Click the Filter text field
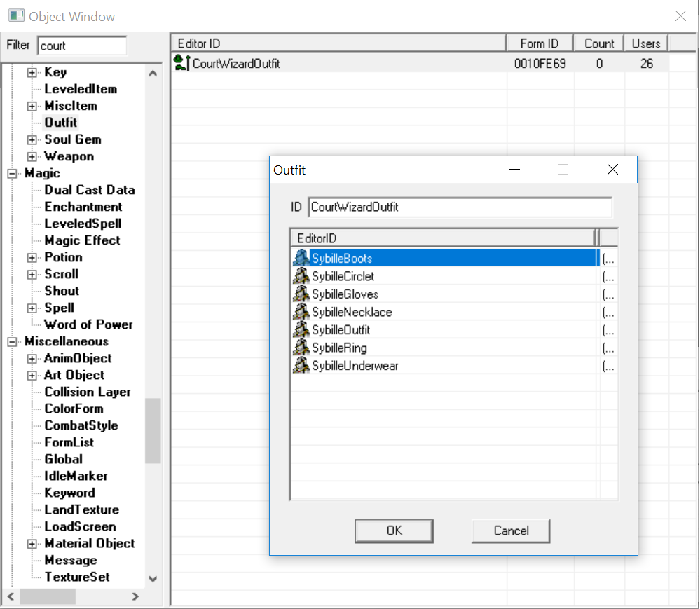Image resolution: width=700 pixels, height=609 pixels. pos(82,46)
